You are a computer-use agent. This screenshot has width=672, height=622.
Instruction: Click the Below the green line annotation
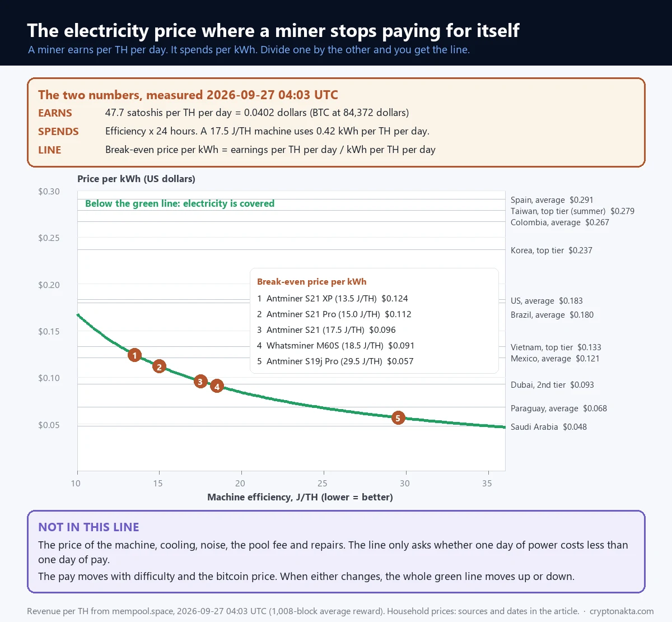[x=180, y=203]
